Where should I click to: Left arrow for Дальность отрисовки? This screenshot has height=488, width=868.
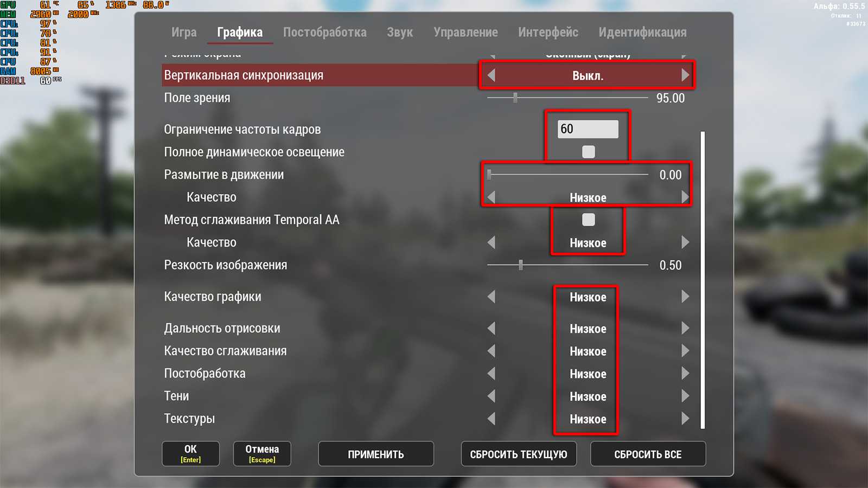[491, 328]
